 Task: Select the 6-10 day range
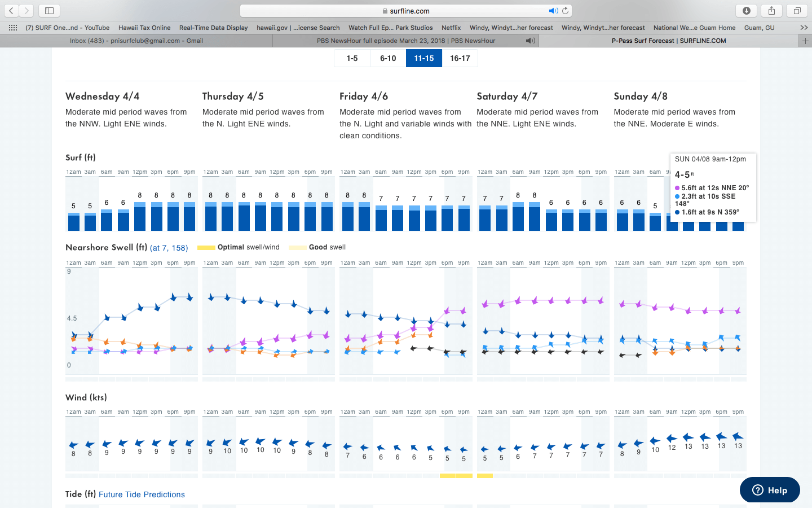(x=388, y=58)
